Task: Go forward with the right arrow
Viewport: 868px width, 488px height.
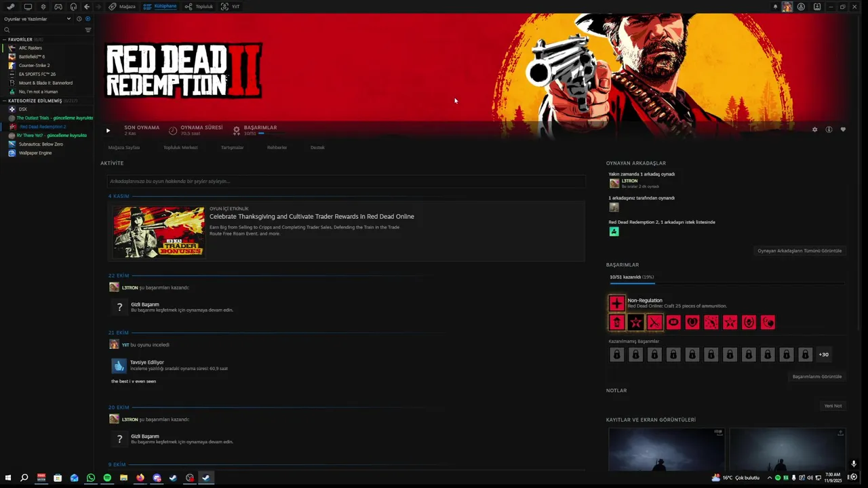Action: click(x=99, y=6)
